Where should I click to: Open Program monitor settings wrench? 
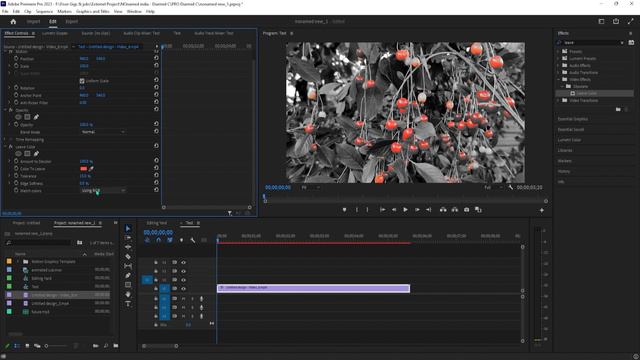pos(511,187)
